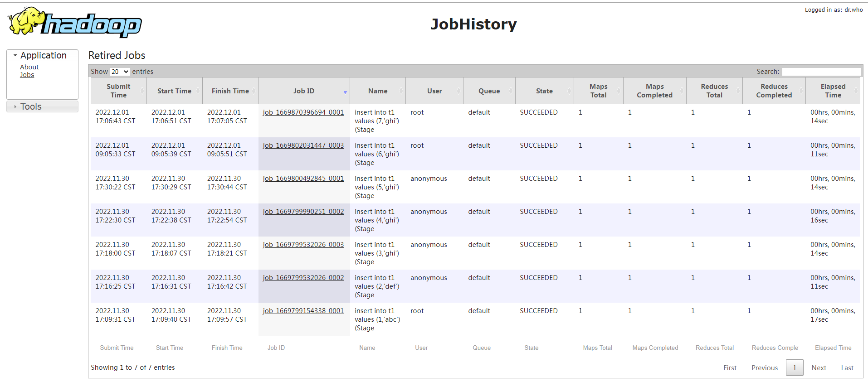Click the footer Maps Total filter field
The height and width of the screenshot is (382, 868).
(x=598, y=348)
